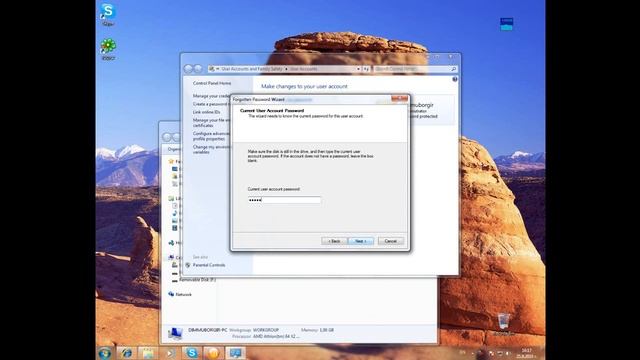
Task: Click Next in Forgotten Password Wizard
Action: click(361, 241)
